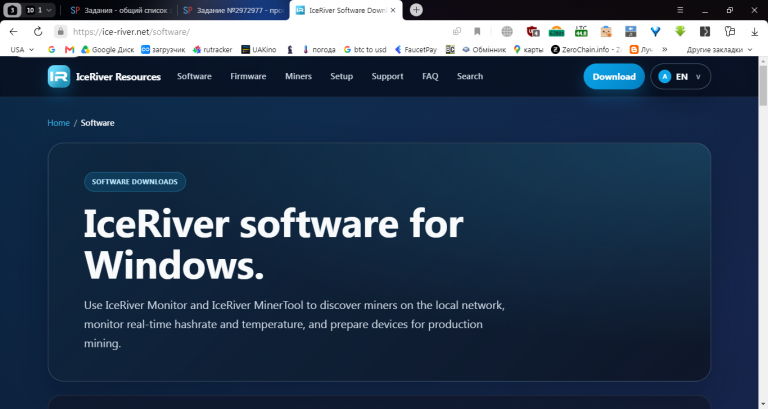Open the Setup nav menu item
The height and width of the screenshot is (409, 768).
click(341, 76)
